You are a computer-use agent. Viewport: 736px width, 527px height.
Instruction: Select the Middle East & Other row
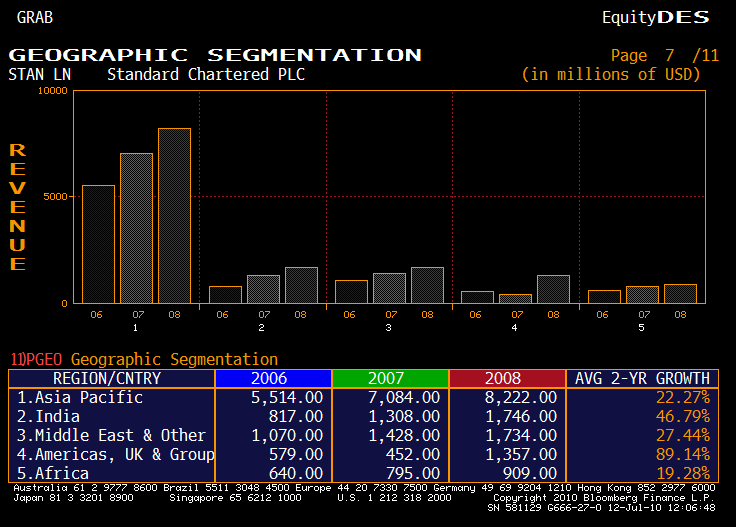click(x=112, y=435)
